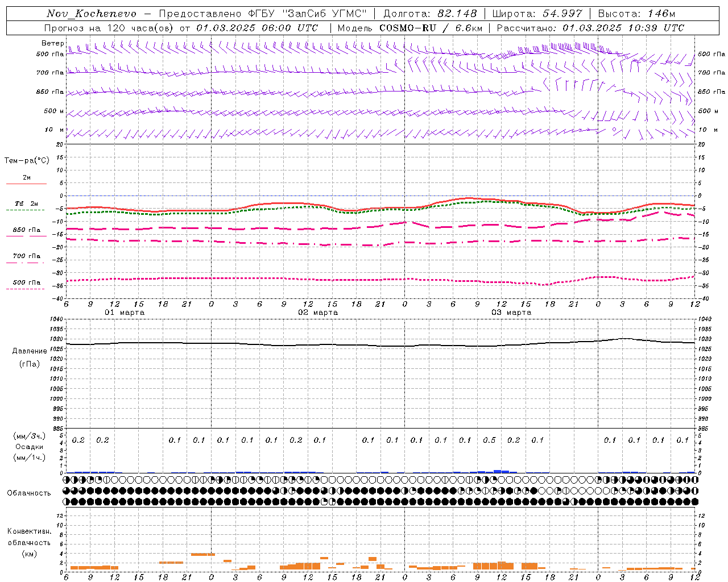Click the 'Давление' pressure panel label
This screenshot has height=582, width=728.
point(30,351)
